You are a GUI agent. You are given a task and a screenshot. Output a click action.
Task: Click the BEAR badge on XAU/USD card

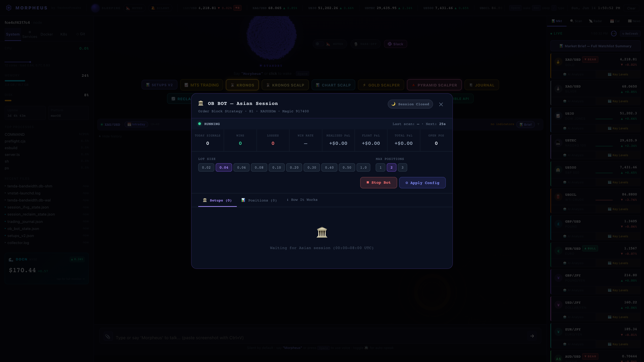(590, 59)
